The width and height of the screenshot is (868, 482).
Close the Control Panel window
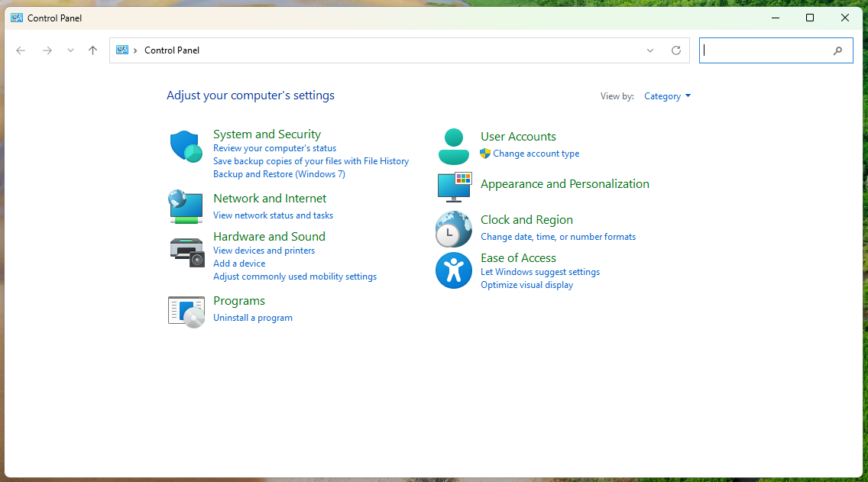pyautogui.click(x=845, y=18)
